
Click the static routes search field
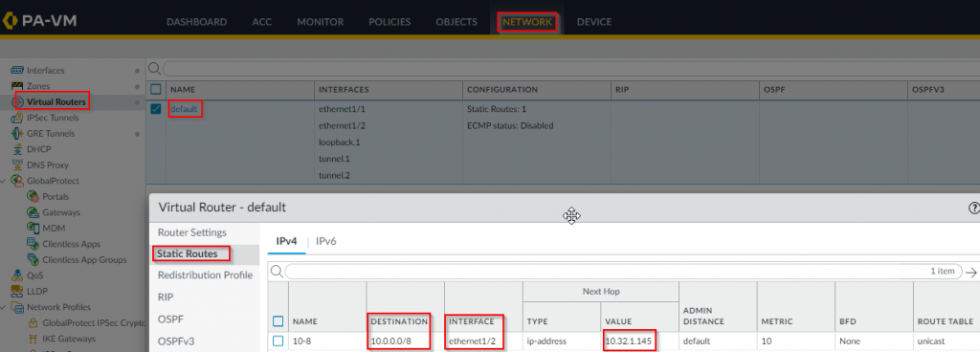[x=624, y=272]
